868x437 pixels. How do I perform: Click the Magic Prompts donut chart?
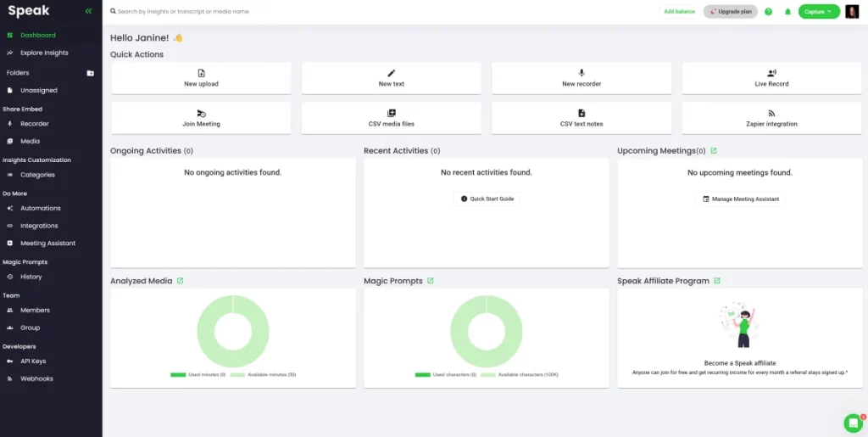tap(487, 331)
